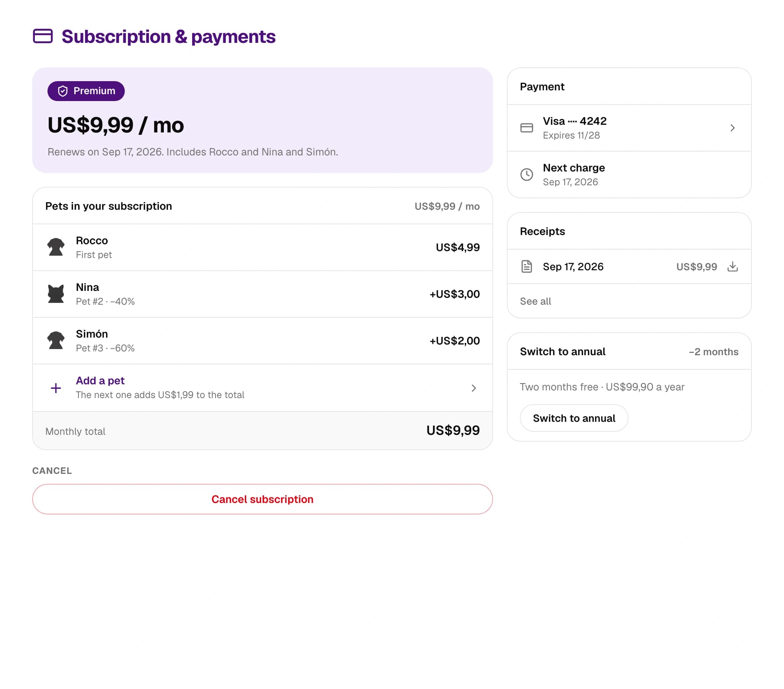Click the clock icon next to Next charge

[527, 175]
